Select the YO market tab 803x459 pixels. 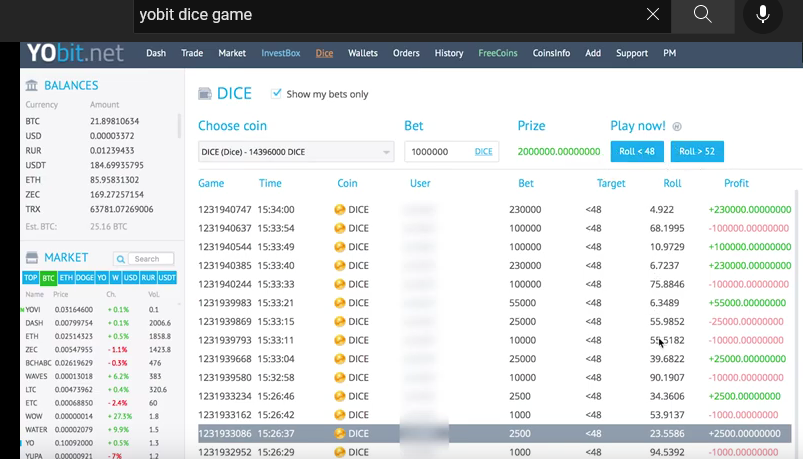coord(102,278)
